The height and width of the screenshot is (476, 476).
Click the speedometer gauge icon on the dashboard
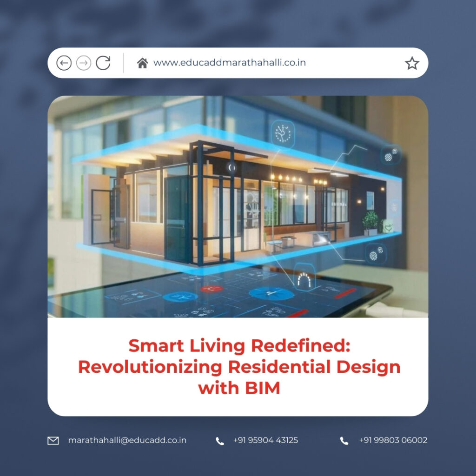tap(305, 278)
